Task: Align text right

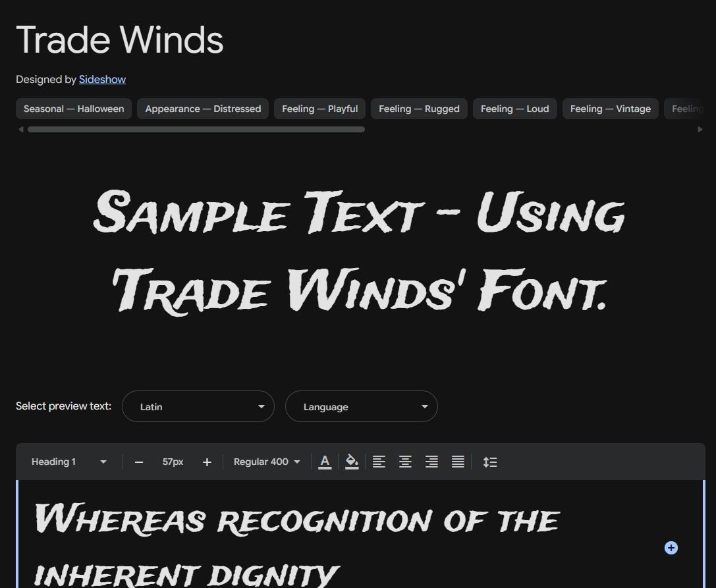Action: [x=431, y=462]
